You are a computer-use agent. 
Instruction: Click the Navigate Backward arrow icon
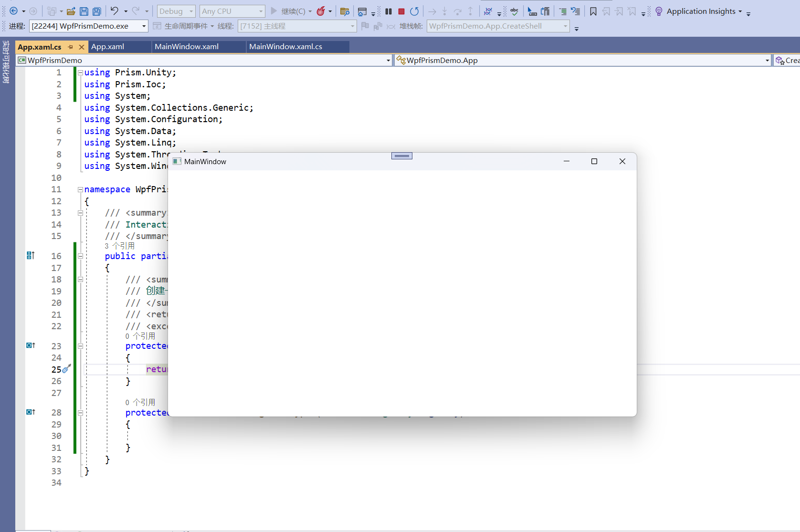(x=13, y=11)
